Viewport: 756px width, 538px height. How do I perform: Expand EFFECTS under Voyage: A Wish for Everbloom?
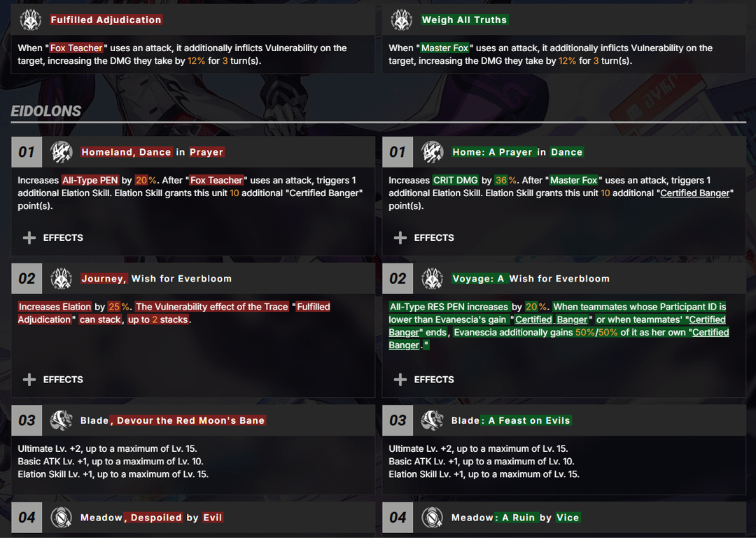tap(423, 379)
